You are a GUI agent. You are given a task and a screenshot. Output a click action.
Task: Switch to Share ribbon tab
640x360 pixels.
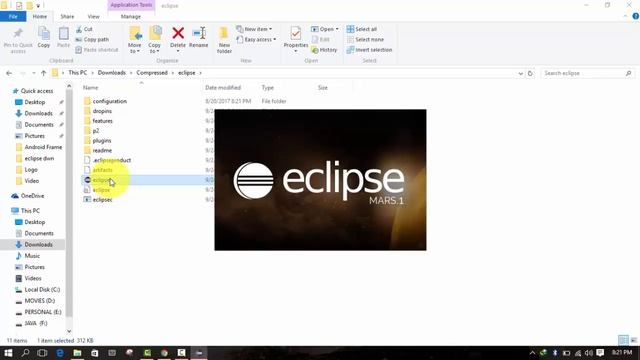pyautogui.click(x=67, y=16)
